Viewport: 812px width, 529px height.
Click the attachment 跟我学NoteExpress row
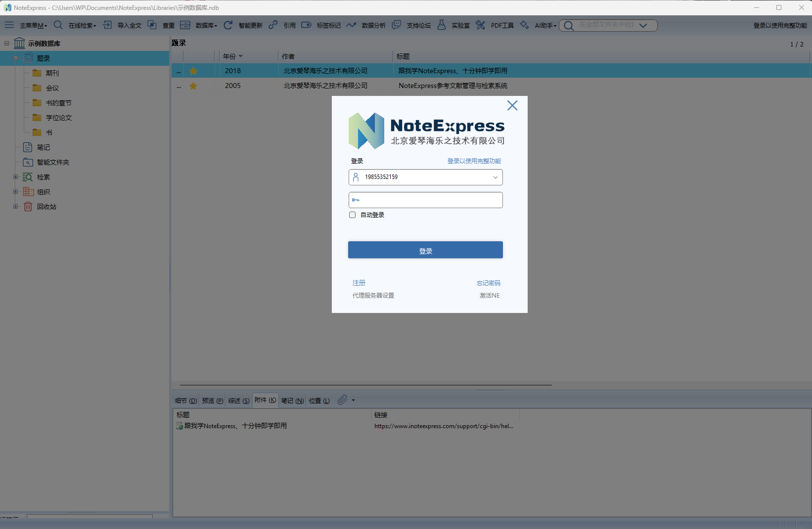[235, 426]
